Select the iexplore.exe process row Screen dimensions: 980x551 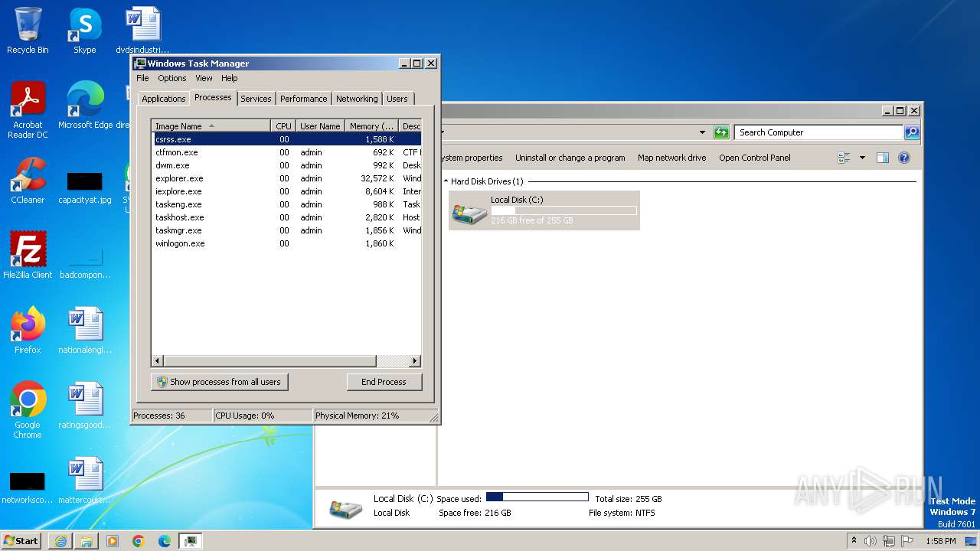click(286, 191)
